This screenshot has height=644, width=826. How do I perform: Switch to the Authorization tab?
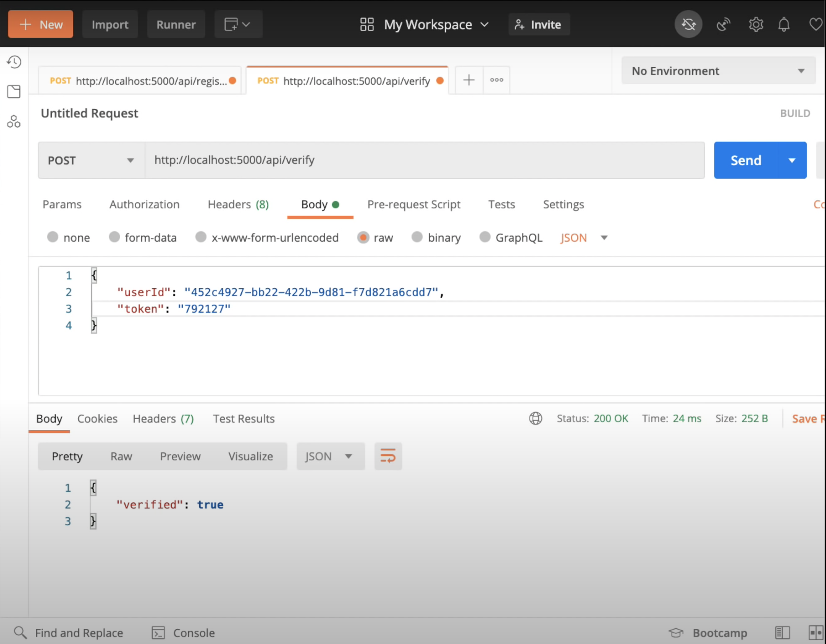point(144,204)
